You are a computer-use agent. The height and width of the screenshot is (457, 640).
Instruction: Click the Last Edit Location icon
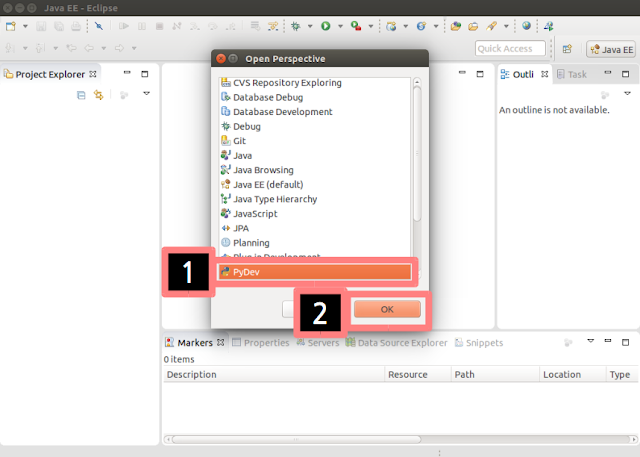tap(71, 48)
